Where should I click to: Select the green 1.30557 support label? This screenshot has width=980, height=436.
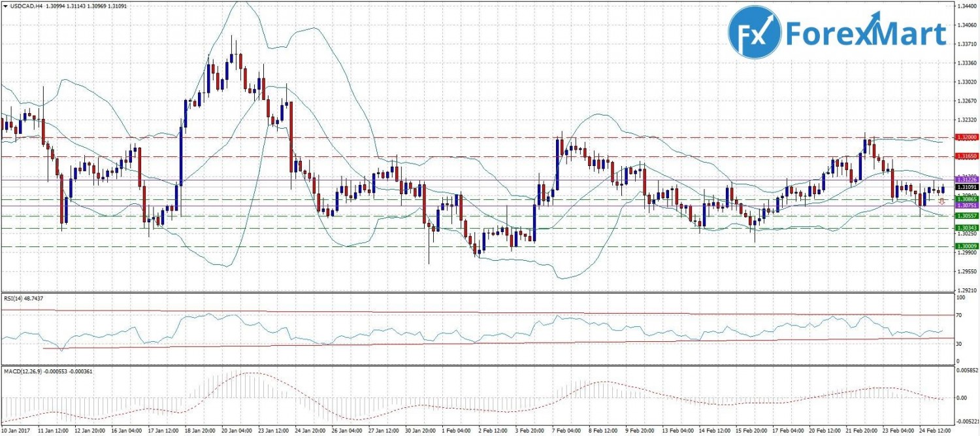point(966,216)
